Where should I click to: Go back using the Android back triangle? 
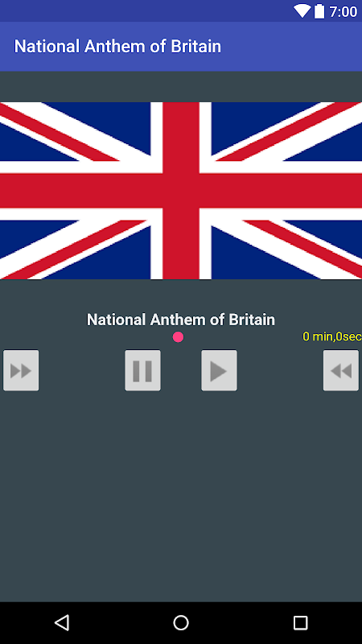tap(62, 622)
